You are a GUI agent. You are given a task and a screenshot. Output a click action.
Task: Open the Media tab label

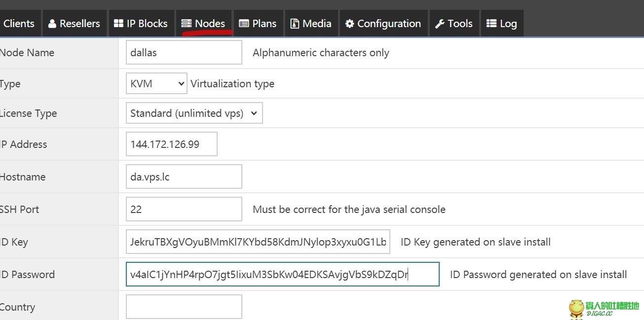[x=317, y=24]
